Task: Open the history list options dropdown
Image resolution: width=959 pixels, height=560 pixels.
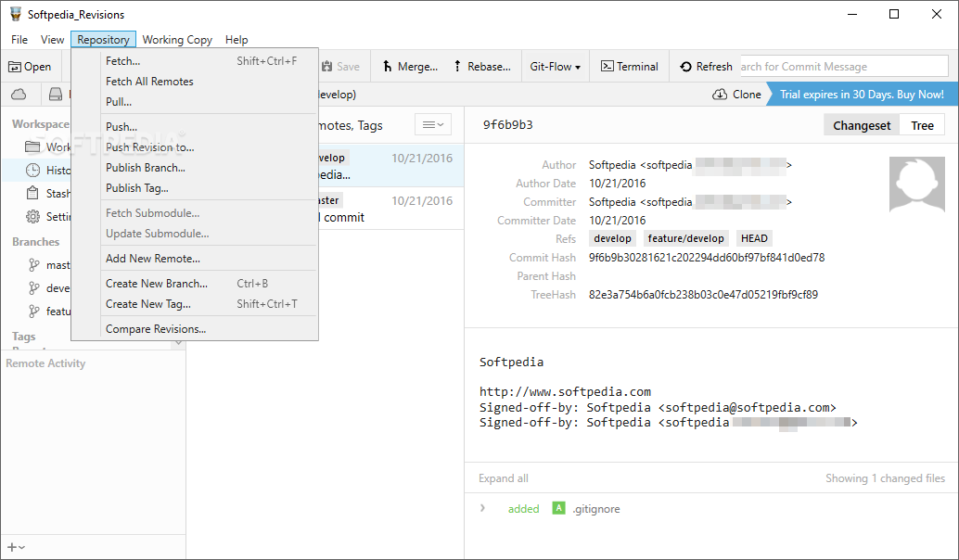Action: pyautogui.click(x=433, y=125)
